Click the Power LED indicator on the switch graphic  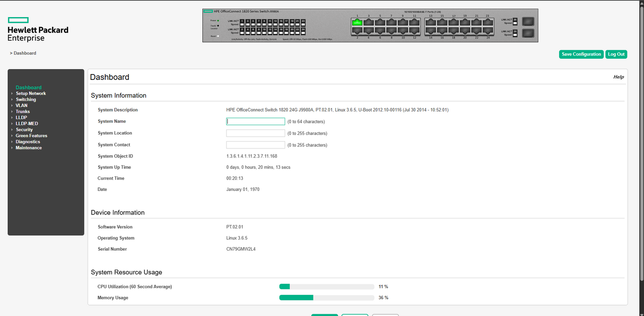click(x=218, y=21)
